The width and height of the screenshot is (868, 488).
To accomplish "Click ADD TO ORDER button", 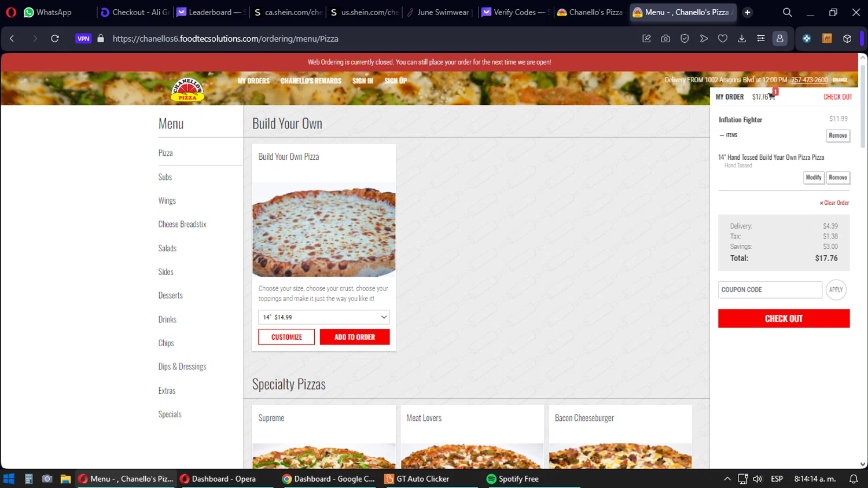I will [355, 337].
